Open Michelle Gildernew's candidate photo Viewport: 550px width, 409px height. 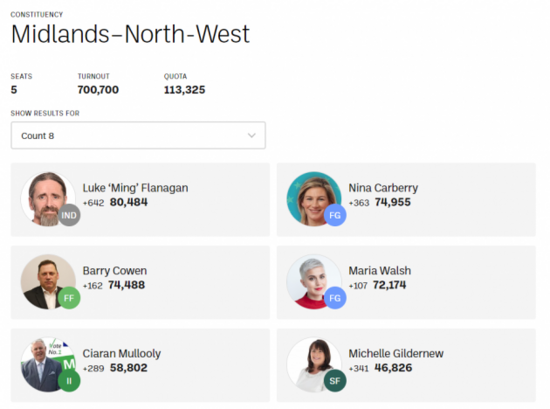(314, 364)
